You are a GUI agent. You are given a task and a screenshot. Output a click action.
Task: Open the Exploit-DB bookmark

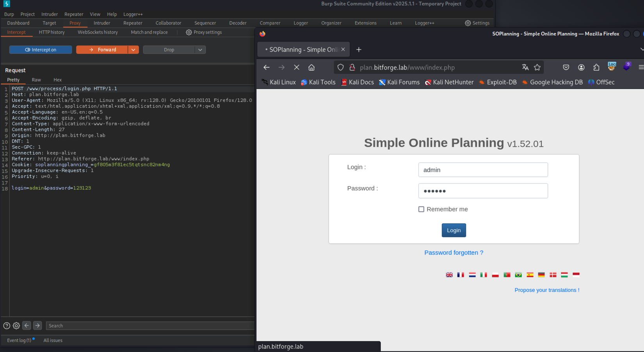pyautogui.click(x=498, y=82)
